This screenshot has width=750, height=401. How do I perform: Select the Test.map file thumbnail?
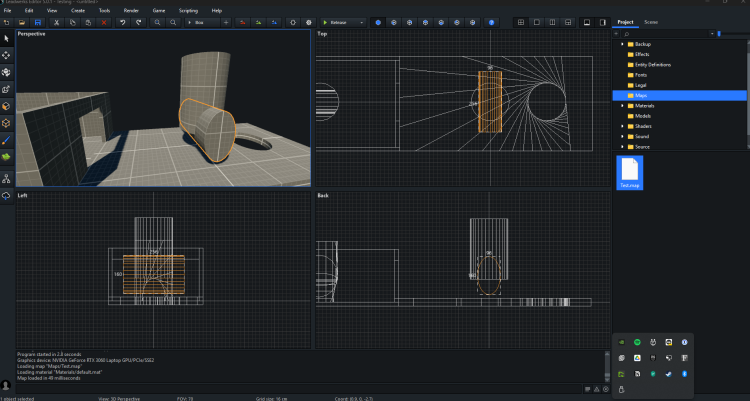coord(630,171)
